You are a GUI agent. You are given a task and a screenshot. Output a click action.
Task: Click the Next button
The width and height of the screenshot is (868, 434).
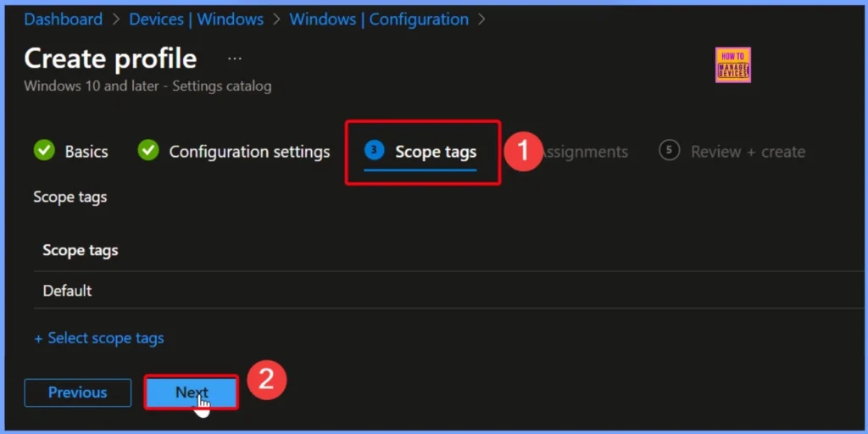(192, 392)
